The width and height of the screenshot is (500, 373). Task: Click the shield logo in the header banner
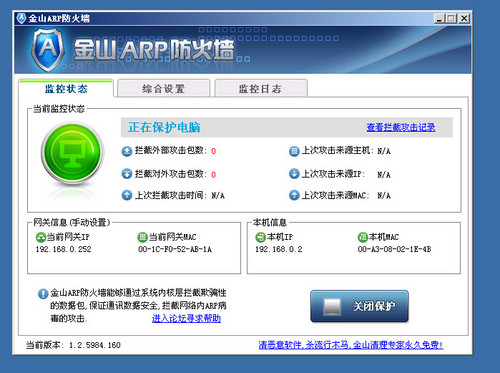(48, 50)
